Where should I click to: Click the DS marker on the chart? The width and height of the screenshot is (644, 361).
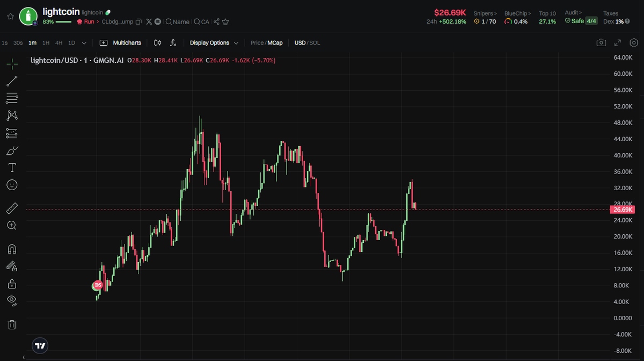point(98,285)
